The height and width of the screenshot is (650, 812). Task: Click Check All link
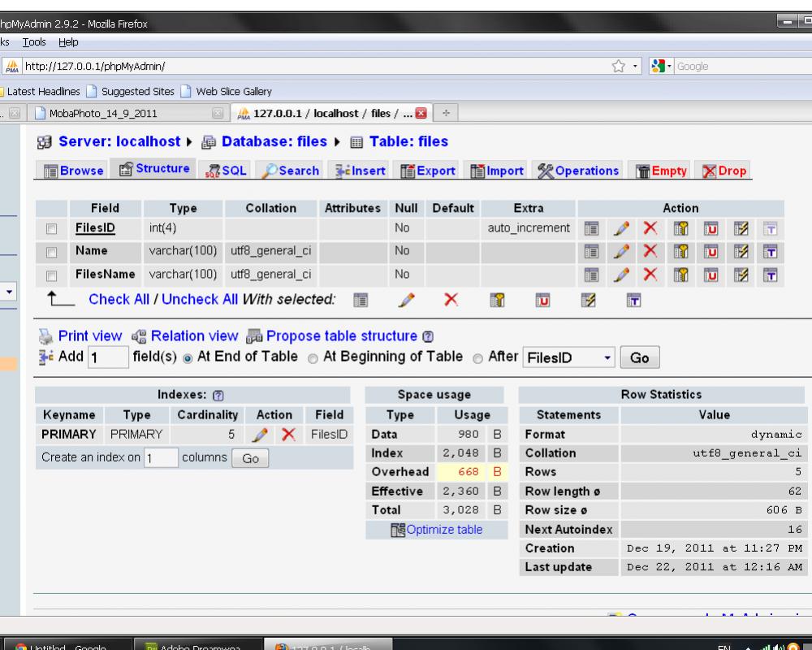(x=119, y=299)
